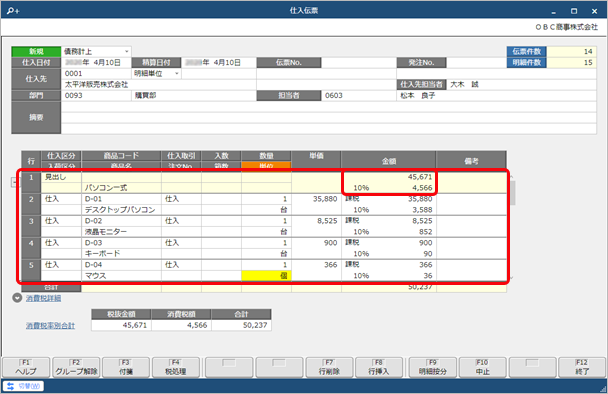The height and width of the screenshot is (394, 608).
Task: Click the row 2 header number
Action: [31, 204]
